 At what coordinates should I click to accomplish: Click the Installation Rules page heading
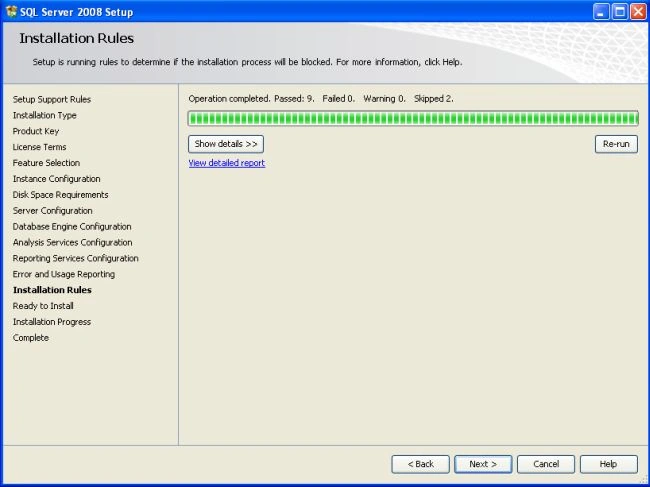[x=77, y=38]
